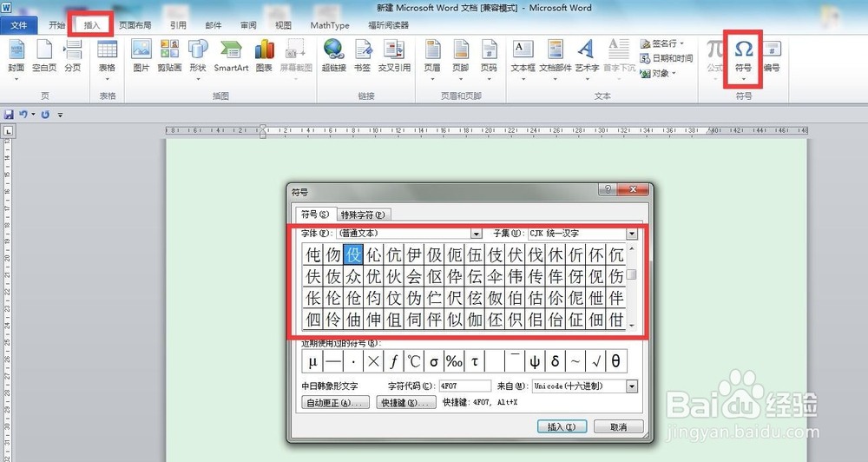Insert a picture (图片)
Screen dimensions: 868x462
point(141,56)
